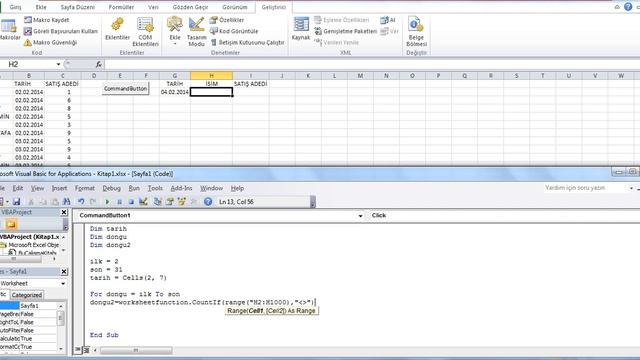Switch to Categorized properties tab

pyautogui.click(x=27, y=295)
